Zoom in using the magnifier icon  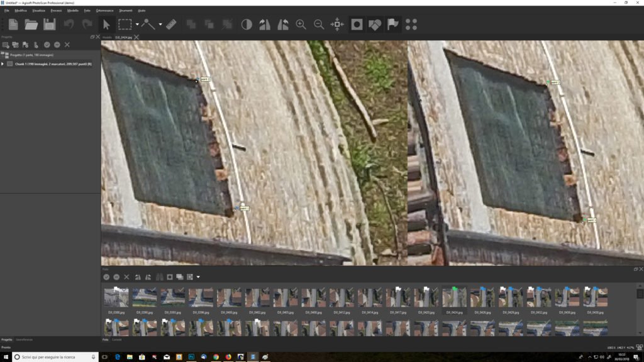click(x=301, y=25)
